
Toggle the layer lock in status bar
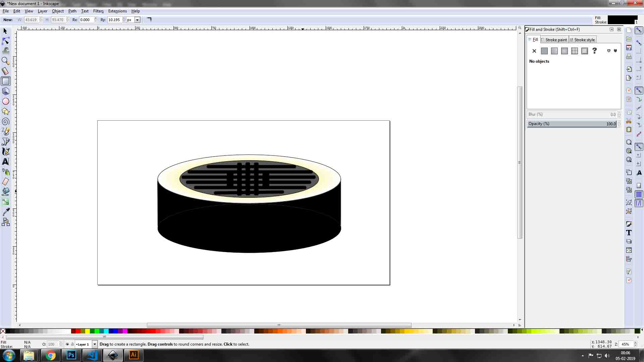tap(72, 344)
